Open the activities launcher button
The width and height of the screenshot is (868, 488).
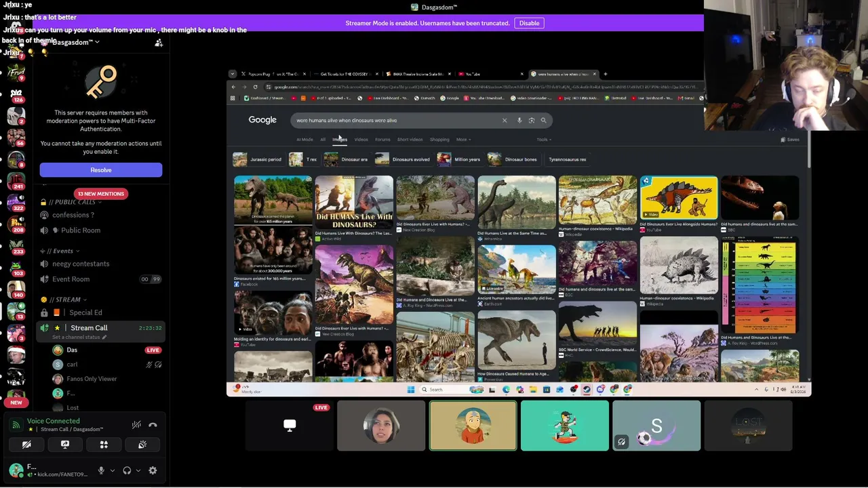tap(104, 445)
